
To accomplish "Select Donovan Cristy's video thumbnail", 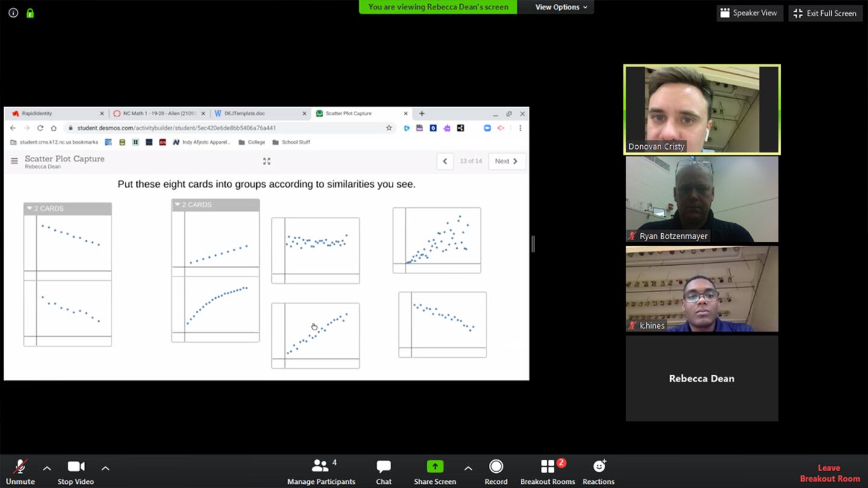I will (x=702, y=110).
